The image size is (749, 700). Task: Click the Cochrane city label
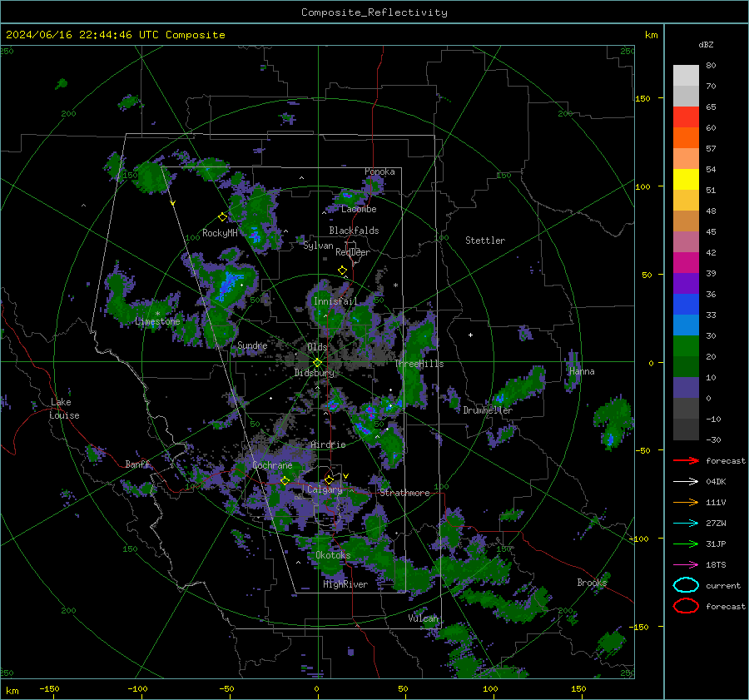pyautogui.click(x=272, y=465)
